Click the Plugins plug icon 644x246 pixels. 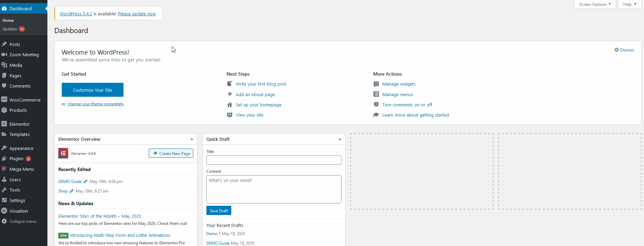click(x=4, y=158)
